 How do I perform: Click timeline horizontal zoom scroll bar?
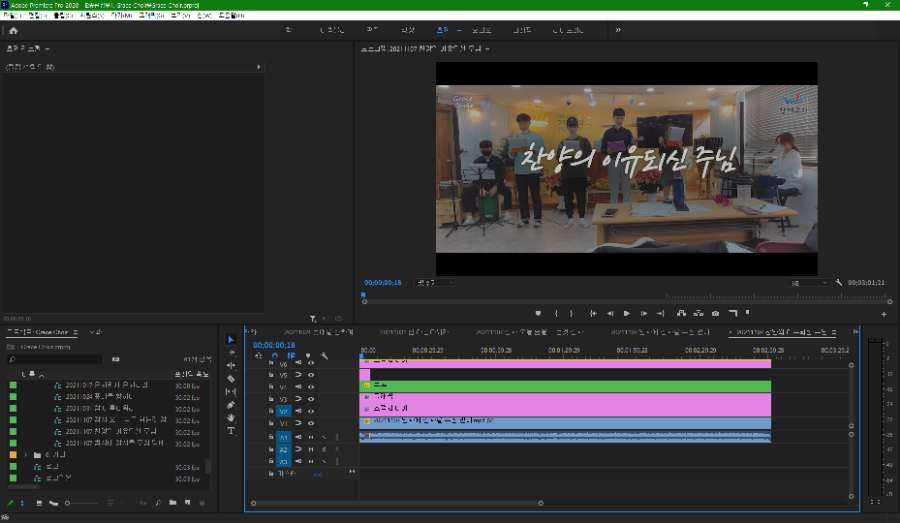pyautogui.click(x=397, y=503)
